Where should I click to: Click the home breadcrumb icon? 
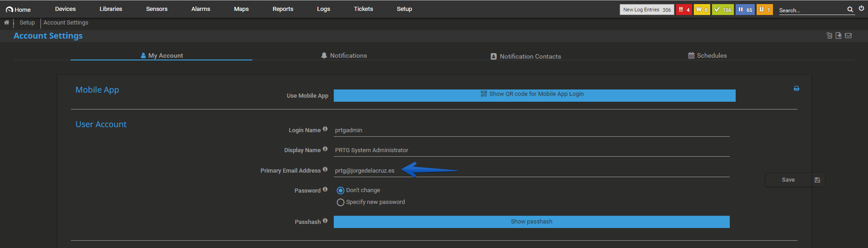pyautogui.click(x=6, y=22)
